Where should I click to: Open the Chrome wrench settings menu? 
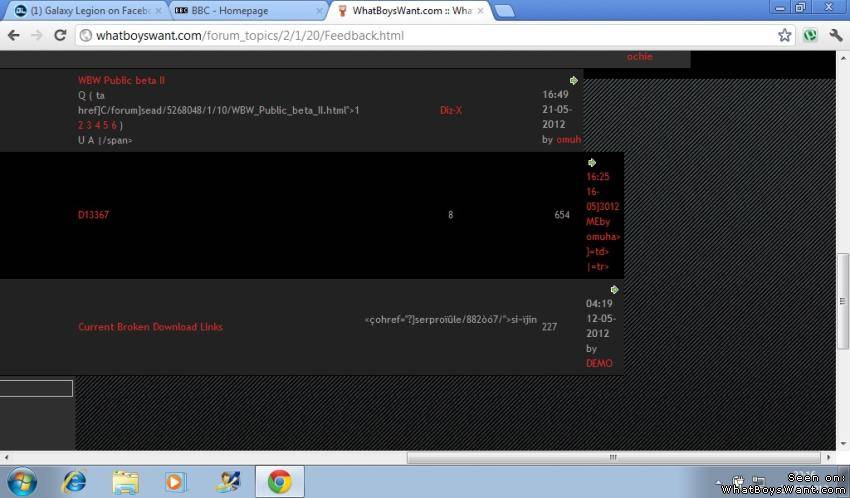point(835,35)
